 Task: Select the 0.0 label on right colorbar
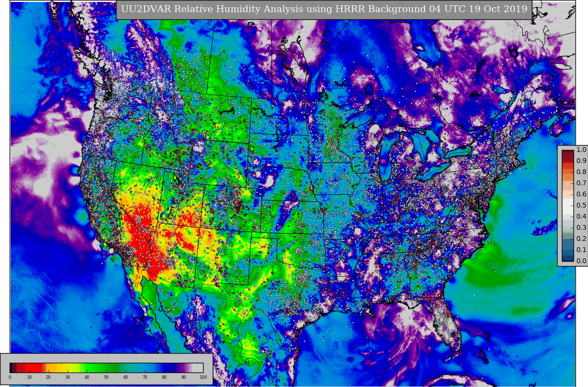[x=581, y=261]
